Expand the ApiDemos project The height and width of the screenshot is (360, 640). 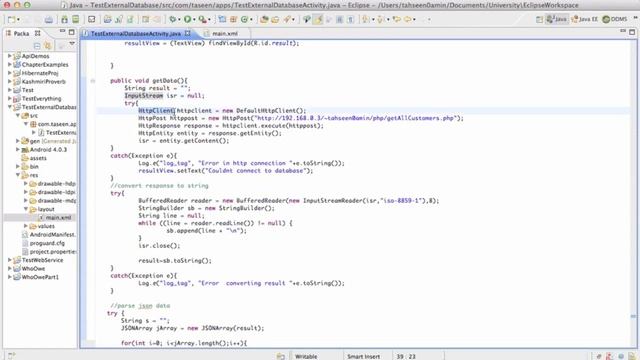(9, 56)
